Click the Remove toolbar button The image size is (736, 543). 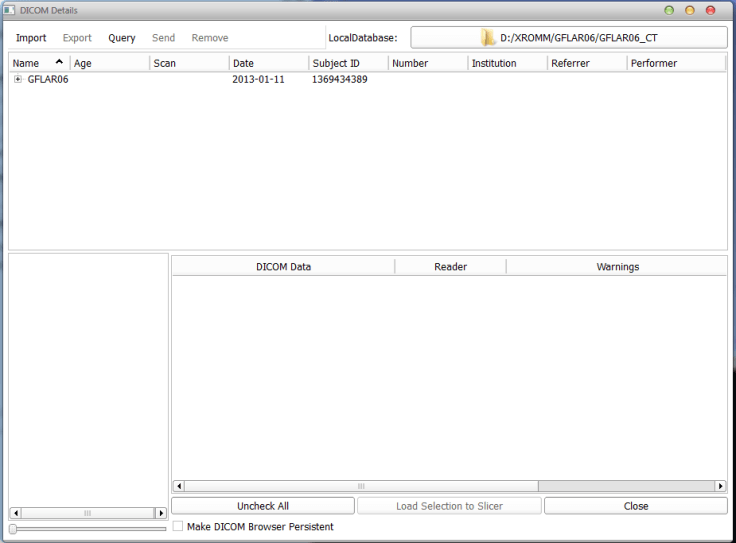210,38
